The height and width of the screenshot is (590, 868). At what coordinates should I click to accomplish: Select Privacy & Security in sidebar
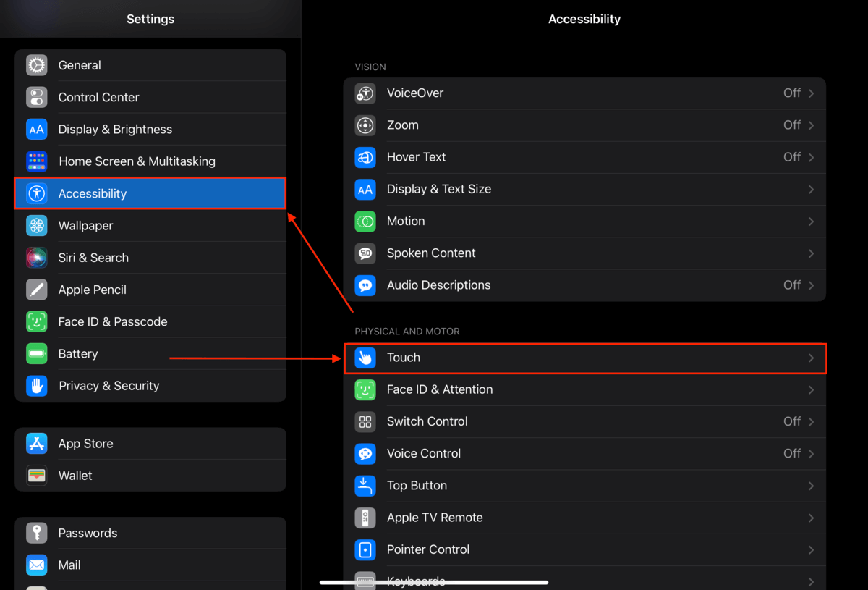[x=150, y=386]
